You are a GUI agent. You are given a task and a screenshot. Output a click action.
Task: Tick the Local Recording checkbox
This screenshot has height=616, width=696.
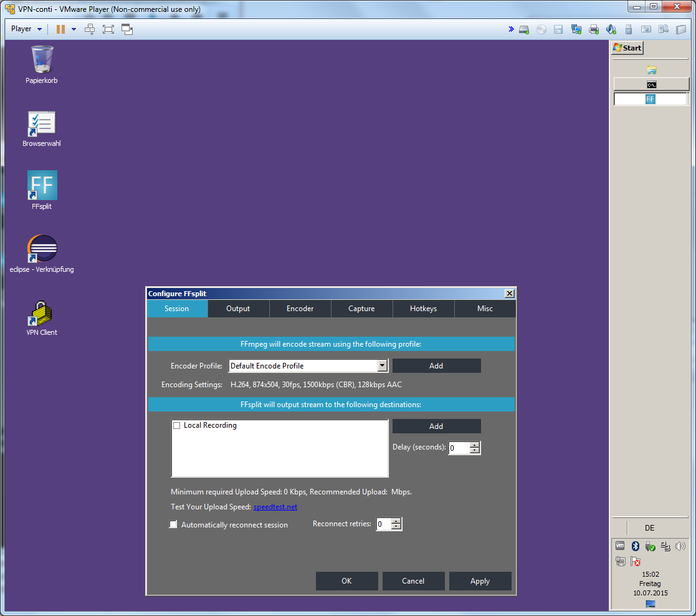point(177,425)
